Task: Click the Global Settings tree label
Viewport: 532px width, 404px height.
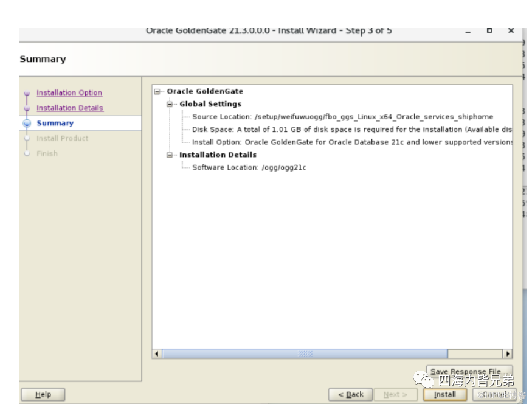Action: [210, 104]
